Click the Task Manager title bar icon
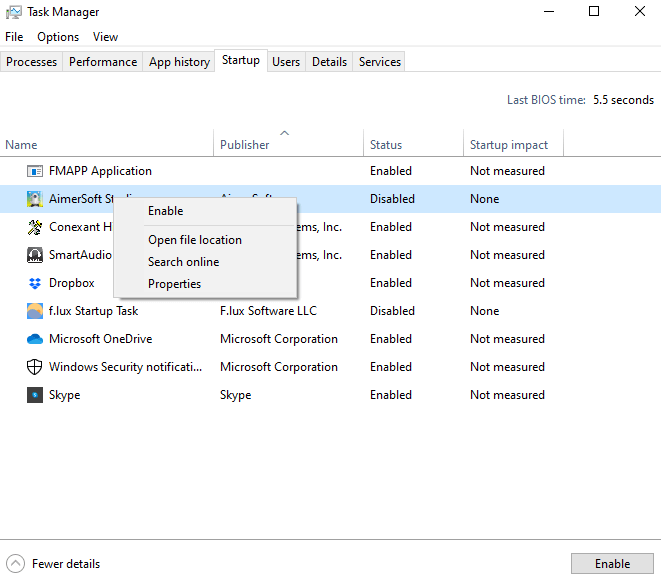This screenshot has height=587, width=661. [13, 12]
